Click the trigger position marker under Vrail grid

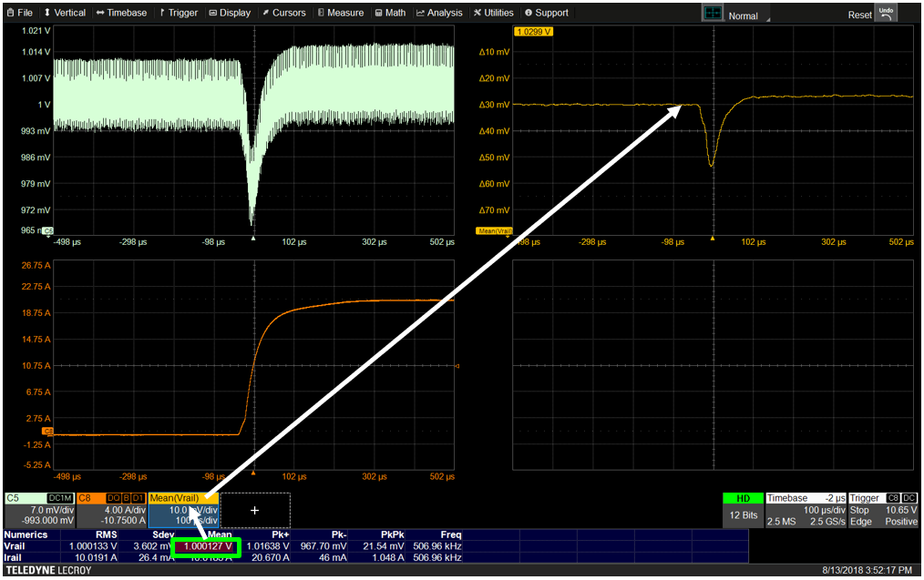click(x=253, y=239)
